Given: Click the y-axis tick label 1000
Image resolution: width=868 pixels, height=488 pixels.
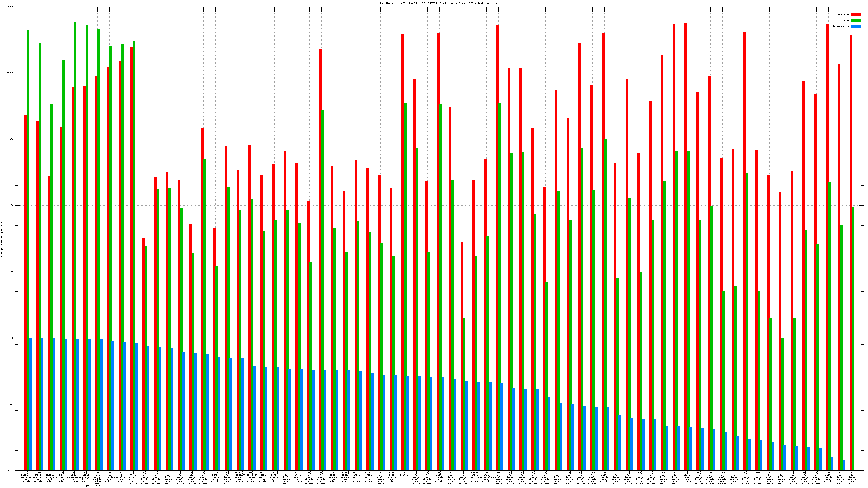Looking at the screenshot, I should [x=11, y=139].
